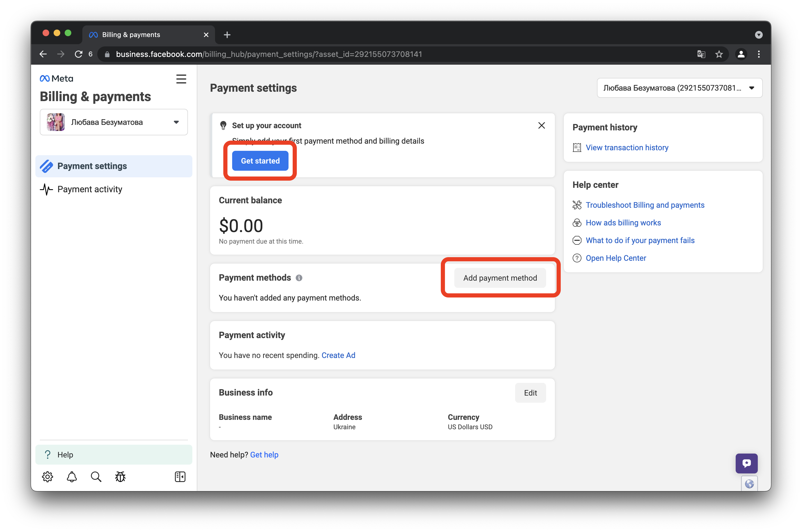Go forward in browser history
This screenshot has width=802, height=532.
pos(61,54)
